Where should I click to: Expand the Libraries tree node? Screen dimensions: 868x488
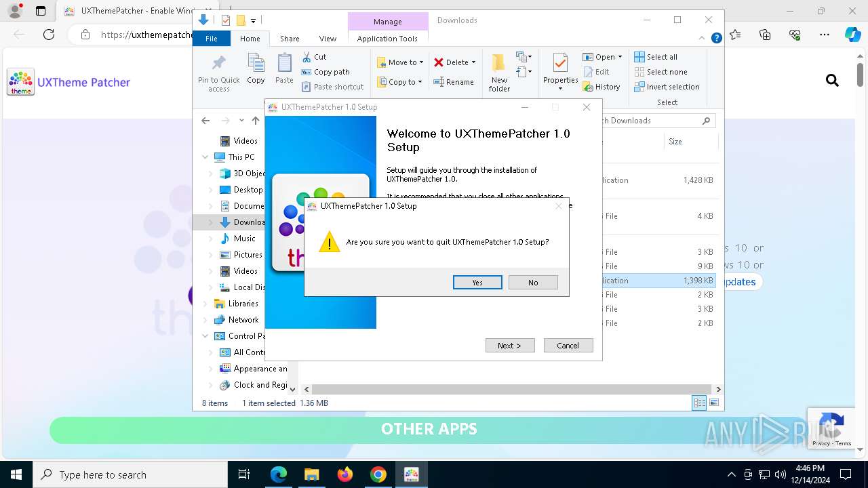(x=205, y=304)
